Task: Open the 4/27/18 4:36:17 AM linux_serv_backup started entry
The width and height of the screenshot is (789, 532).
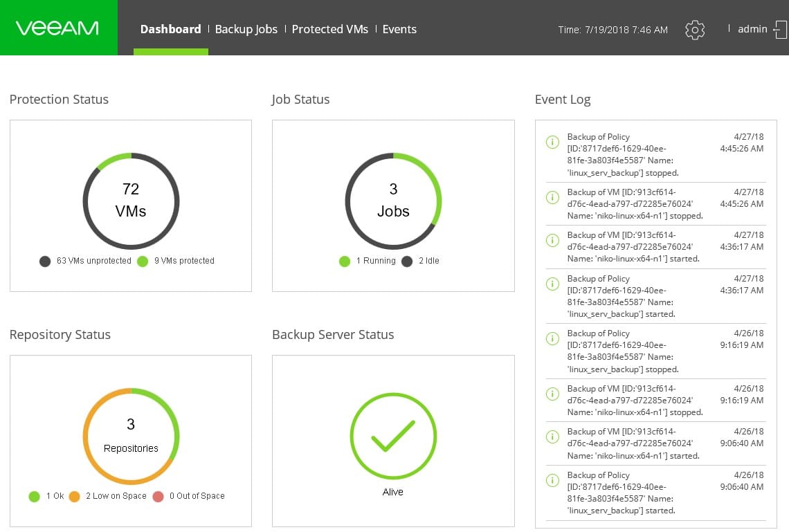Action: [655, 296]
